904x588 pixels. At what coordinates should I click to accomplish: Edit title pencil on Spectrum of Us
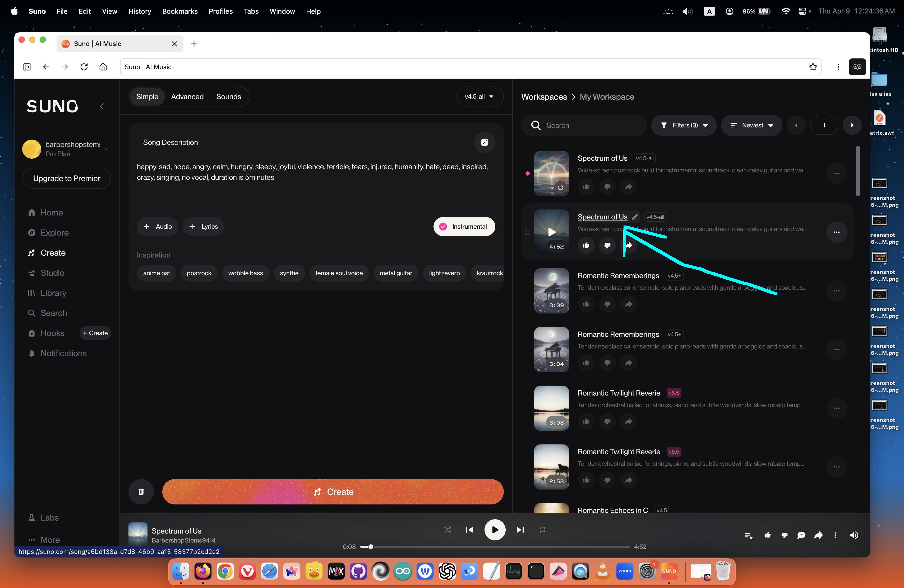(635, 217)
